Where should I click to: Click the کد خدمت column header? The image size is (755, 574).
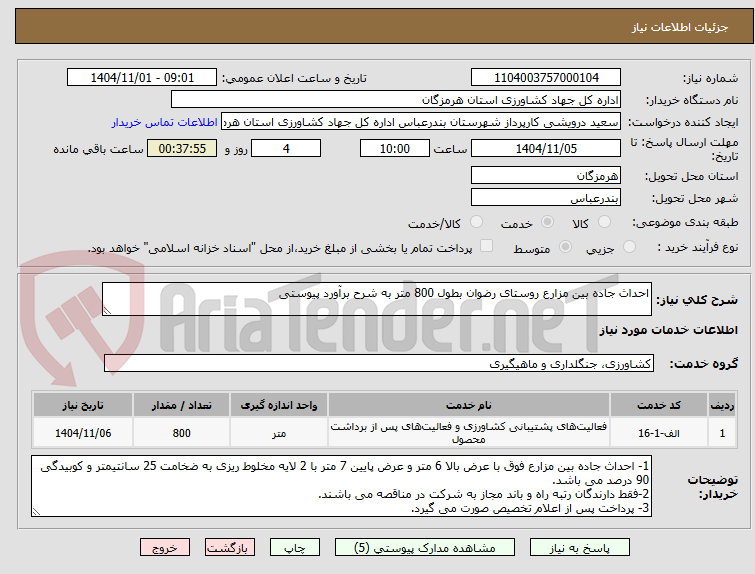[x=658, y=405]
